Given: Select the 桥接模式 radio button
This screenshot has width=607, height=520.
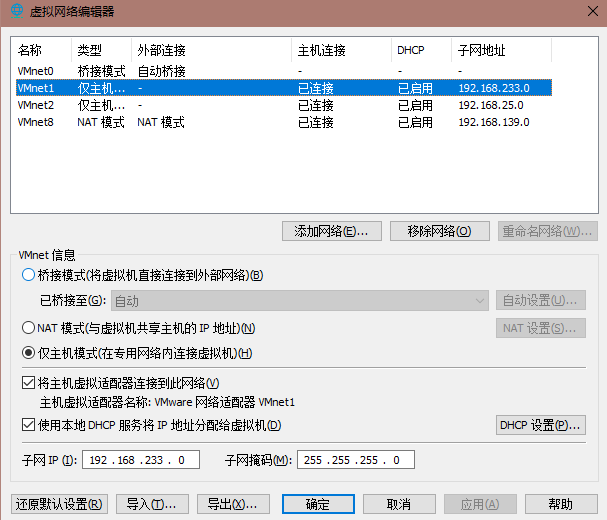Looking at the screenshot, I should pyautogui.click(x=28, y=275).
